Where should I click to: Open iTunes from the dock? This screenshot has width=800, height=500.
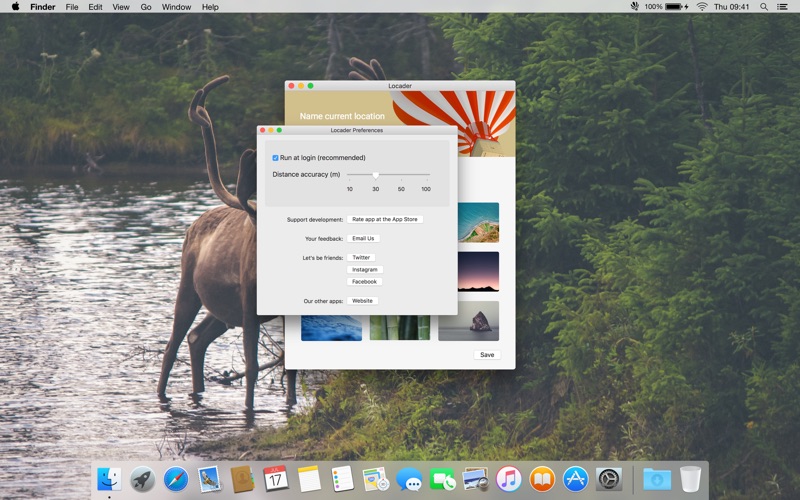tap(509, 479)
